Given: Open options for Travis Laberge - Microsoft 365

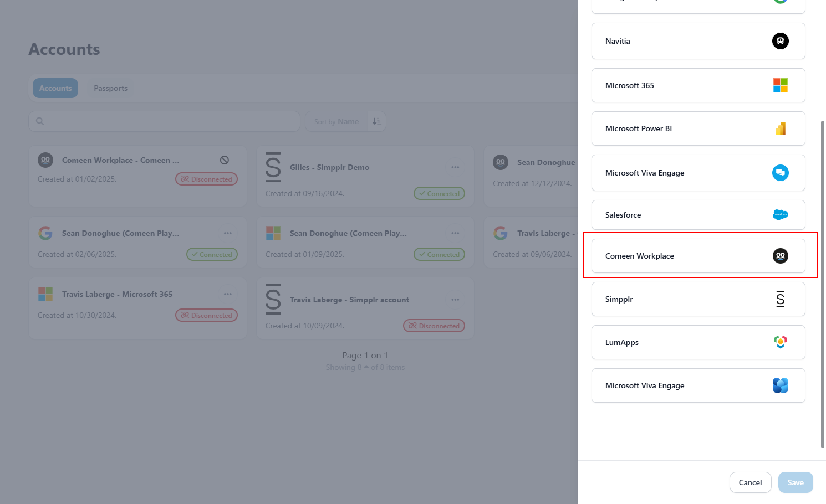Looking at the screenshot, I should [228, 294].
